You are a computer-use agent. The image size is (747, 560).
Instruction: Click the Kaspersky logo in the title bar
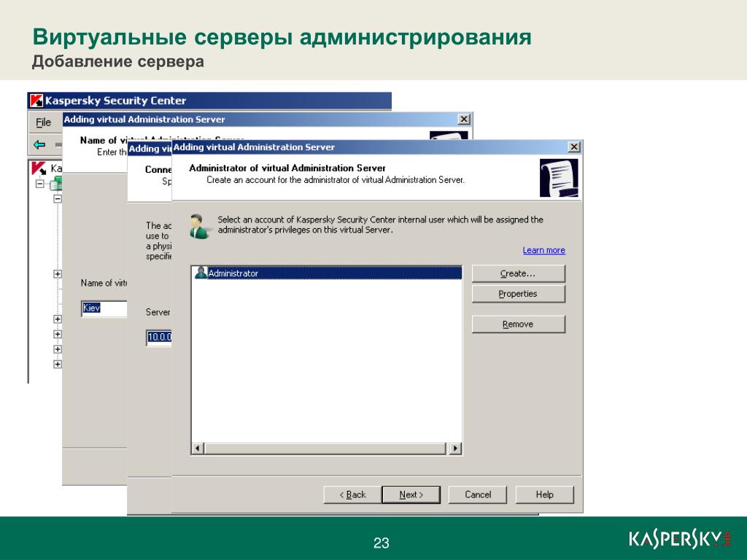pos(36,101)
